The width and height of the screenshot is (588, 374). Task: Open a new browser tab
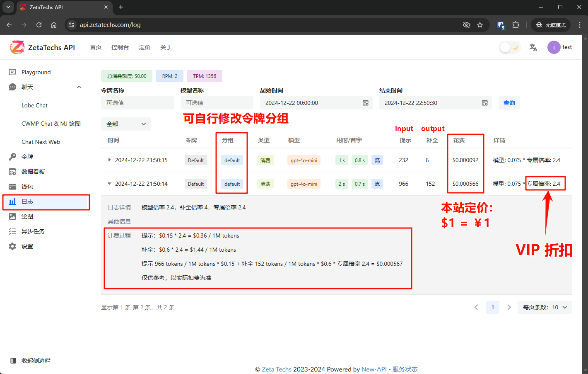click(x=121, y=7)
